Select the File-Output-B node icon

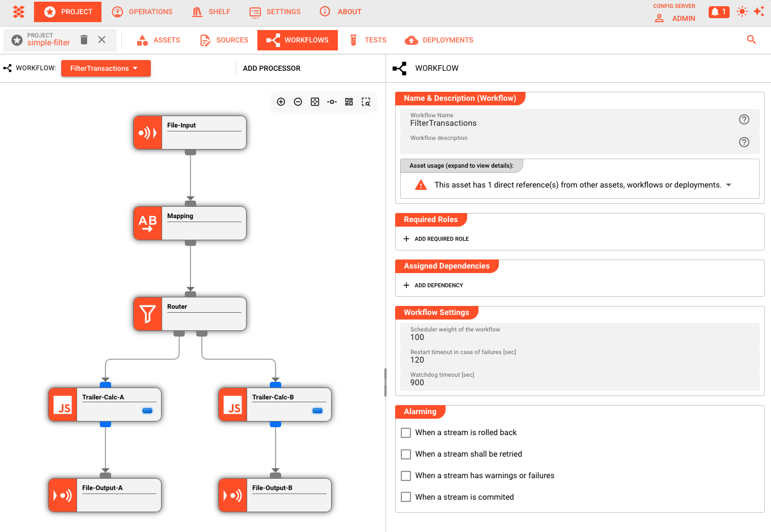[x=233, y=495]
